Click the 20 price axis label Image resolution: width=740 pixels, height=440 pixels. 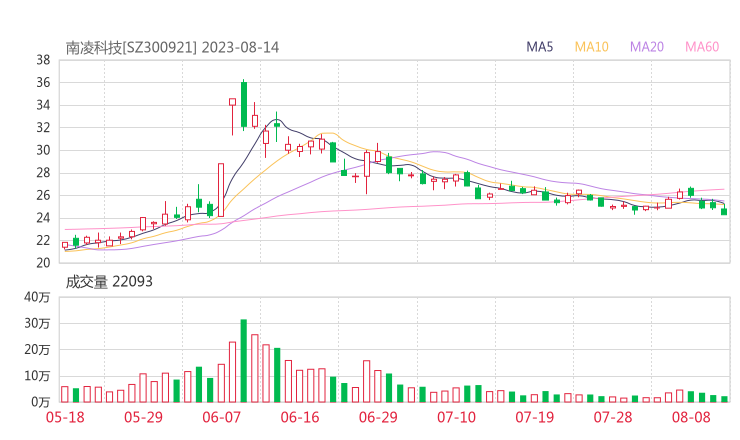pos(43,263)
